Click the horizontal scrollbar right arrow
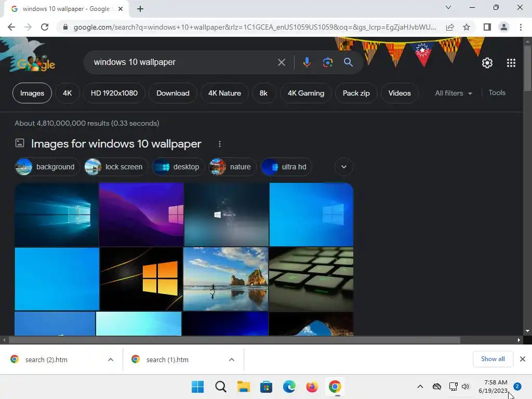The width and height of the screenshot is (532, 399). [519, 340]
